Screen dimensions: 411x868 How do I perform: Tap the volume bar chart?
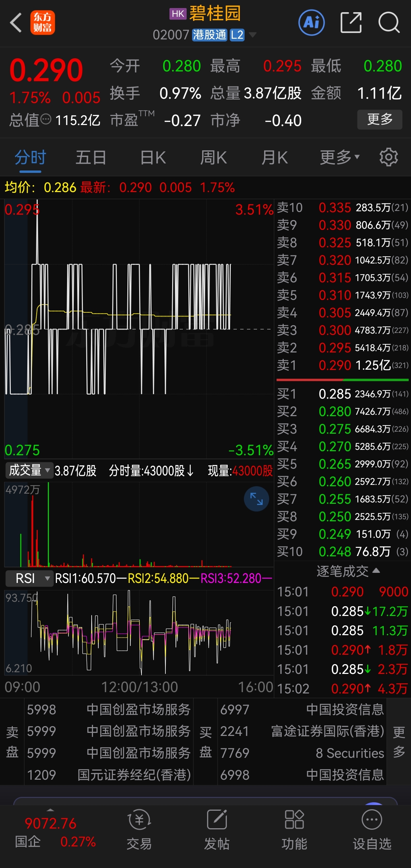[x=139, y=524]
